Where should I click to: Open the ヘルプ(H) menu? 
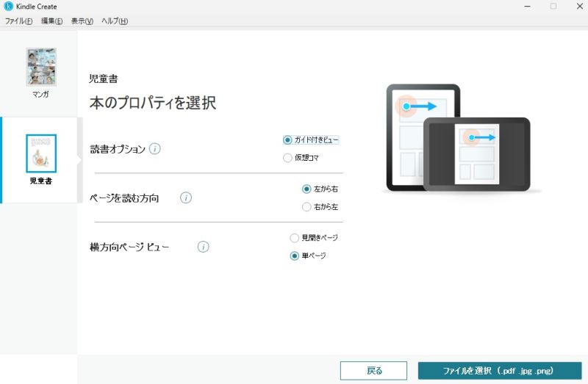coord(115,21)
